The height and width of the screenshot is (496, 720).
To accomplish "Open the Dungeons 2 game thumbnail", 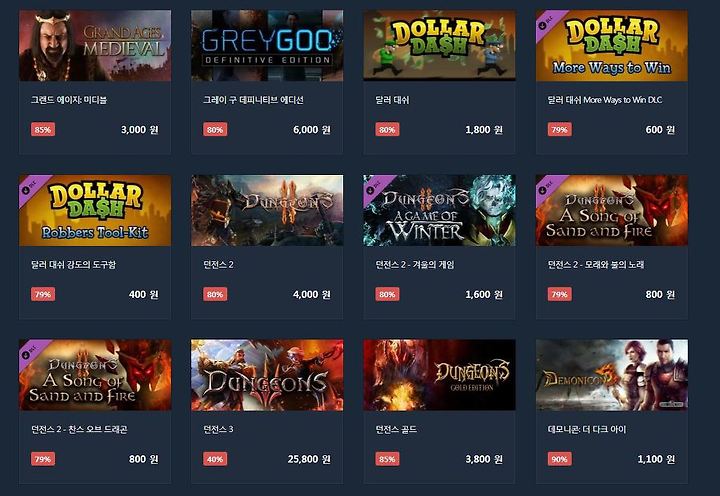I will 267,210.
